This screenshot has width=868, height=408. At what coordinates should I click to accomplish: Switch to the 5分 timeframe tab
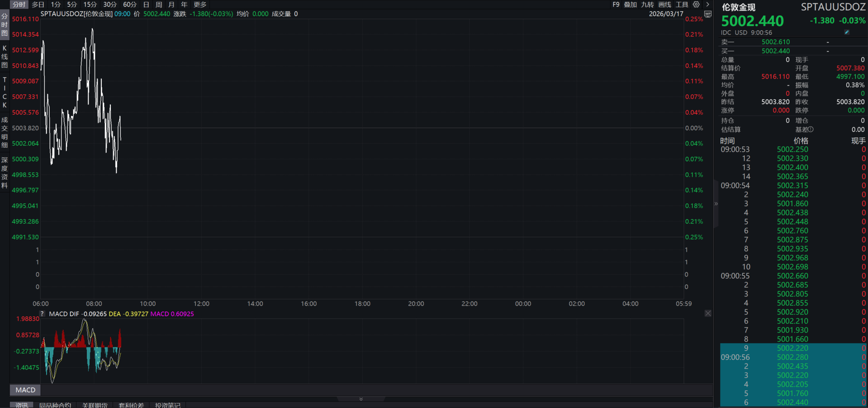pyautogui.click(x=72, y=5)
